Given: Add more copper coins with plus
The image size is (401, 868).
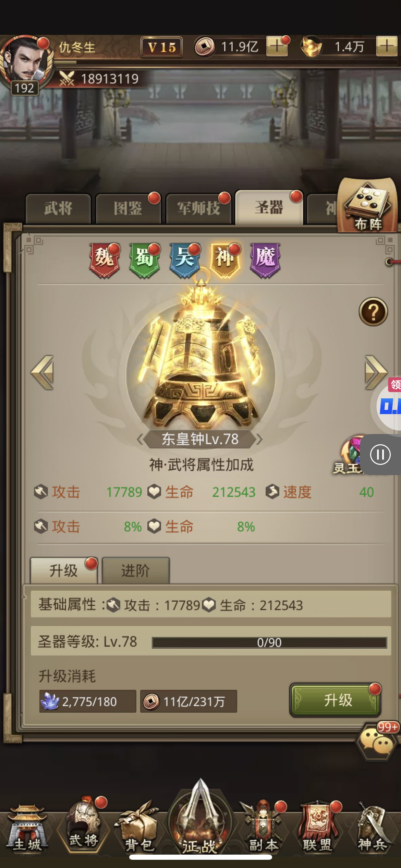Looking at the screenshot, I should tap(277, 46).
